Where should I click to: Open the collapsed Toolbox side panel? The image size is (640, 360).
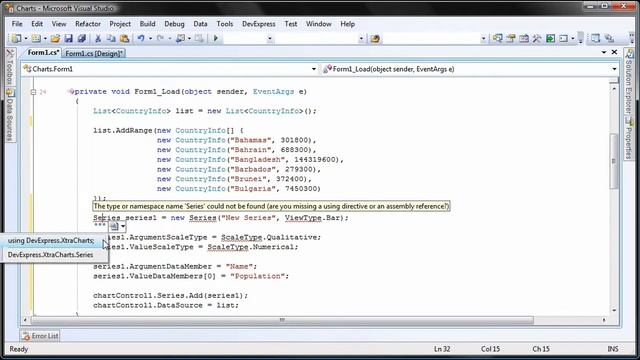coord(10,67)
